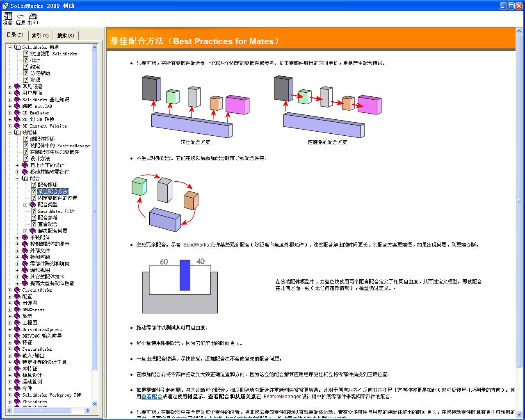Collapse the SolidWorks 帮助 root node
This screenshot has width=525, height=420.
click(x=10, y=47)
